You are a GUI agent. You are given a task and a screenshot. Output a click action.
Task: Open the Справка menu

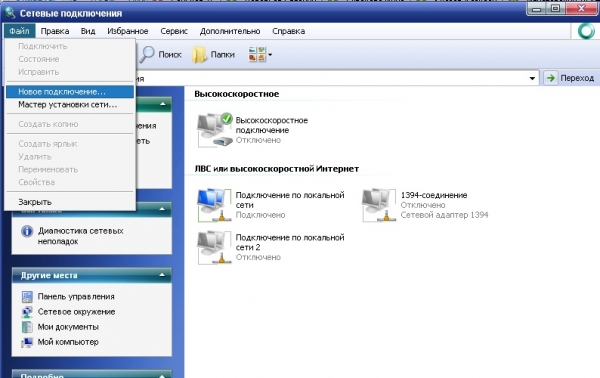289,31
